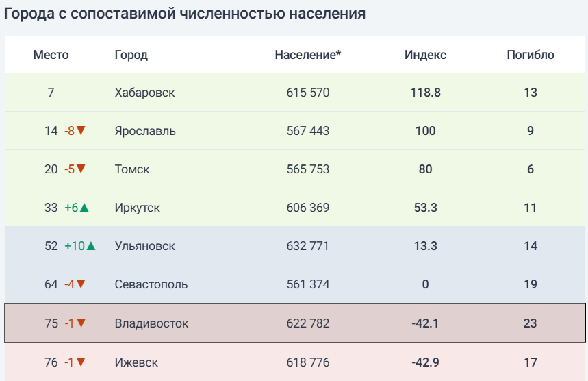Click the green up arrow beside Иркутск
Viewport: 588px width, 381px height.
pyautogui.click(x=85, y=208)
